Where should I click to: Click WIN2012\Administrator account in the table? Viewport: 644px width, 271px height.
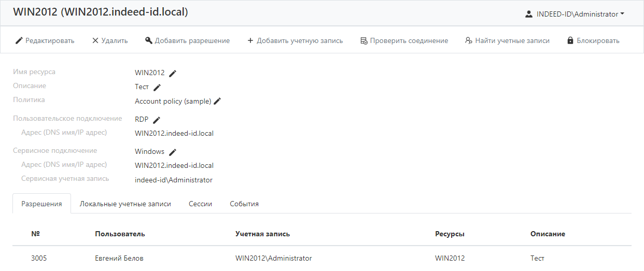(274, 258)
